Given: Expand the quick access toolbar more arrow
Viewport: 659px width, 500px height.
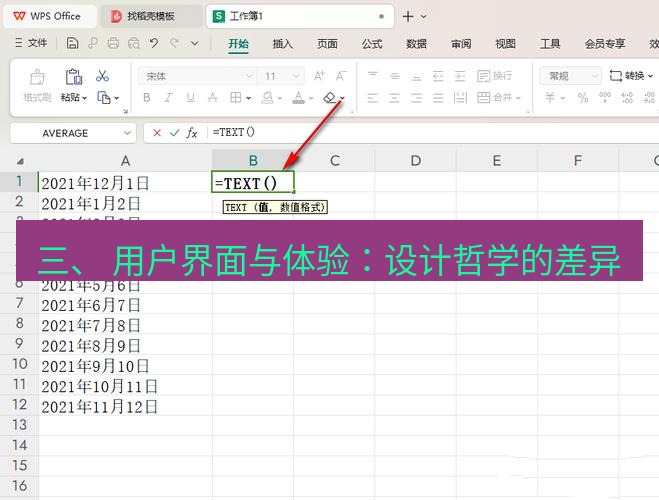Looking at the screenshot, I should [195, 43].
